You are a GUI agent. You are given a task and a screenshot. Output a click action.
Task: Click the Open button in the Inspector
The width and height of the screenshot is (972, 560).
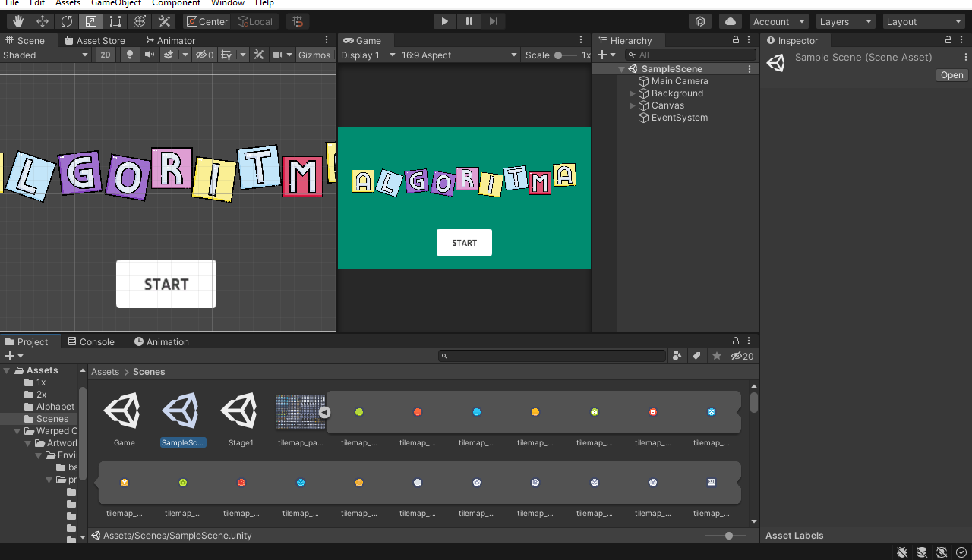(x=951, y=75)
